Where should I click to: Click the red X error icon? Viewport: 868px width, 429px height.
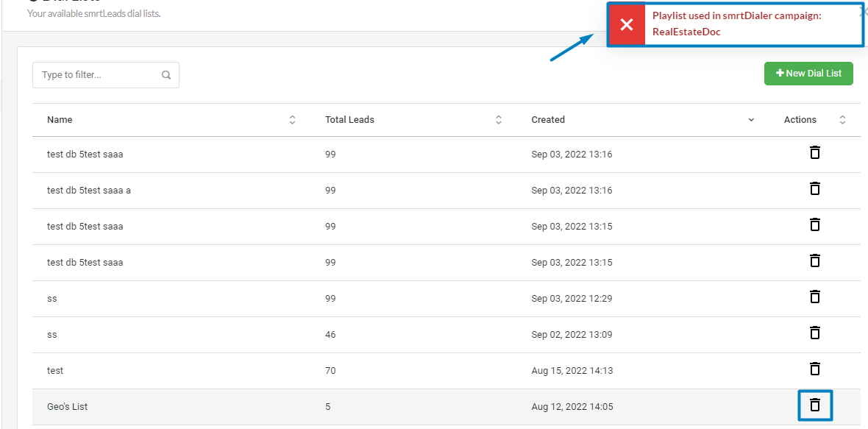pos(627,25)
